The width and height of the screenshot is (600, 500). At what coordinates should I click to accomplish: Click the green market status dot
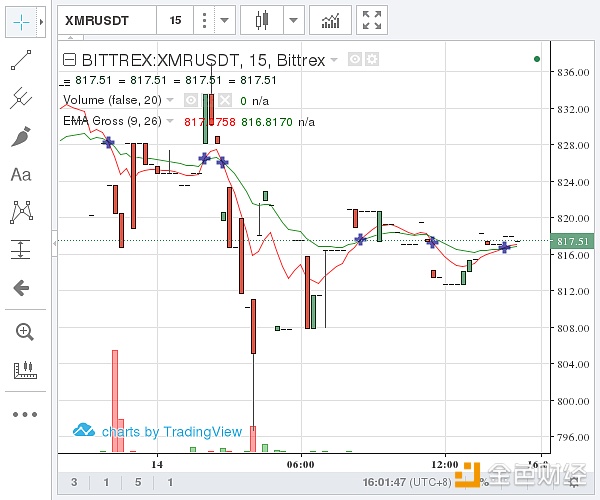[537, 59]
